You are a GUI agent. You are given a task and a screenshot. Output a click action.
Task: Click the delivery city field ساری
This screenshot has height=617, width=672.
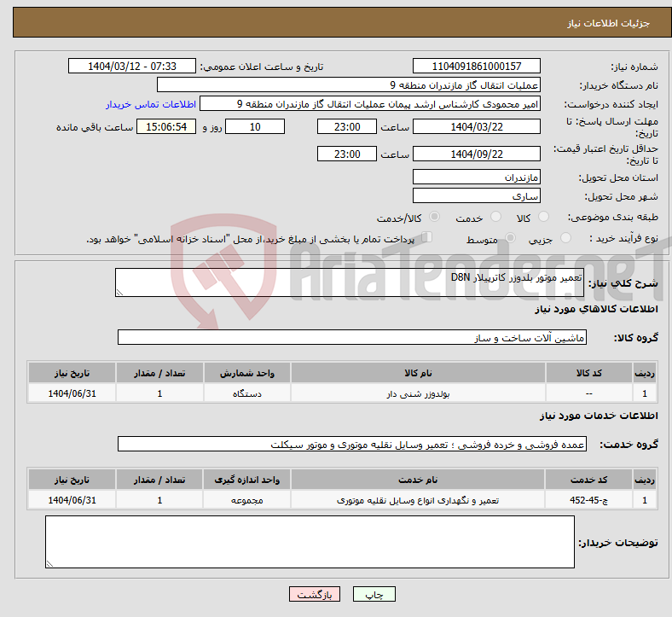(476, 196)
